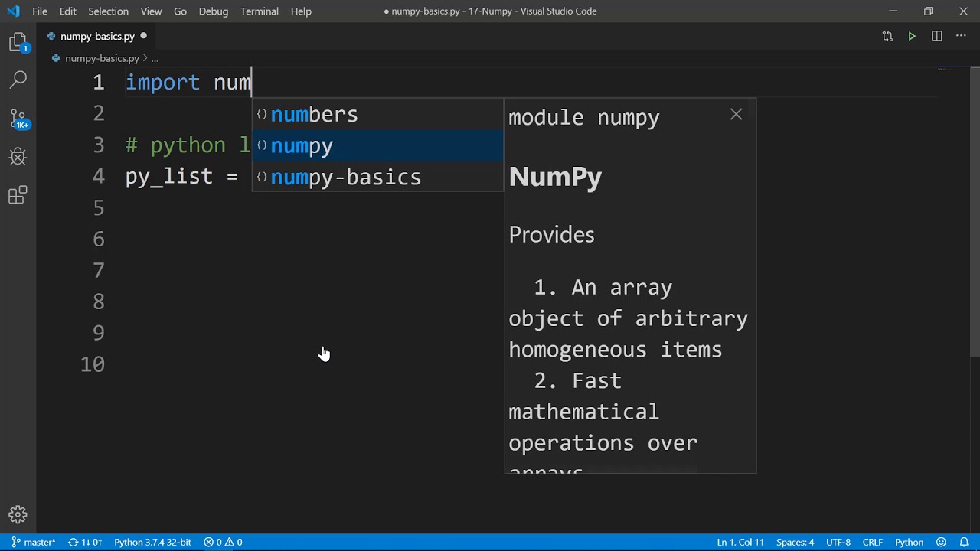The image size is (980, 551).
Task: Click the Ln 1, Col 11 cursor position indicator
Action: coord(740,542)
